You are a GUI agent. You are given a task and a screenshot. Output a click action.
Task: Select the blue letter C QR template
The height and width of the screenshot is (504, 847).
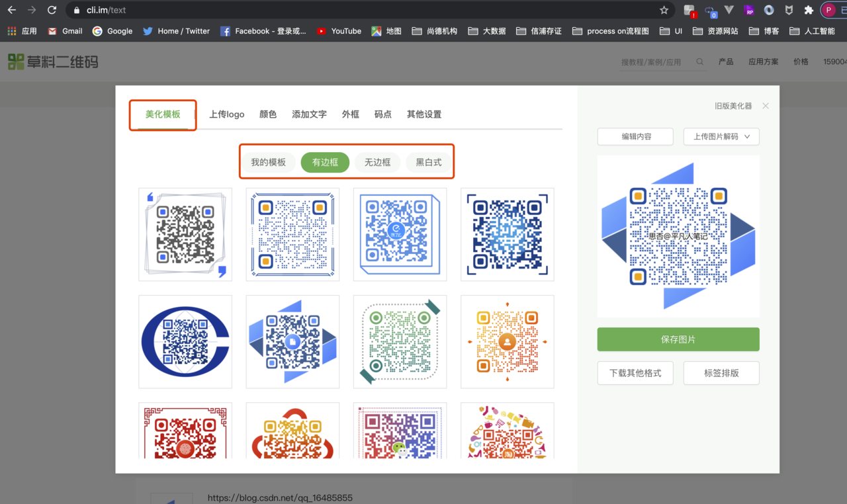coord(185,341)
